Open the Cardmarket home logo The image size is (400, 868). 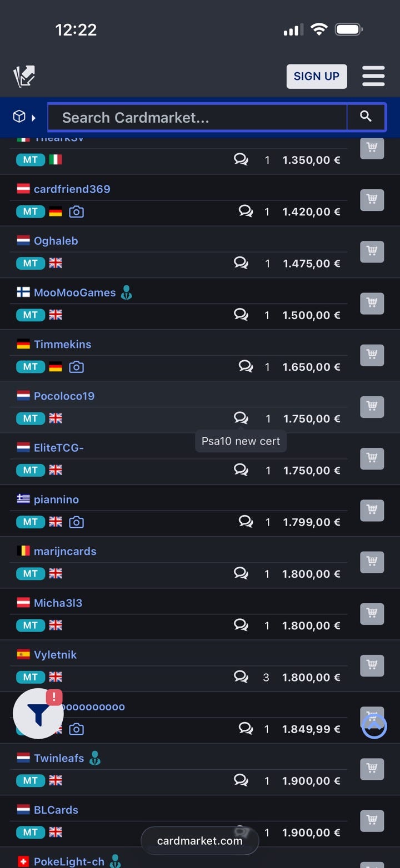(24, 77)
